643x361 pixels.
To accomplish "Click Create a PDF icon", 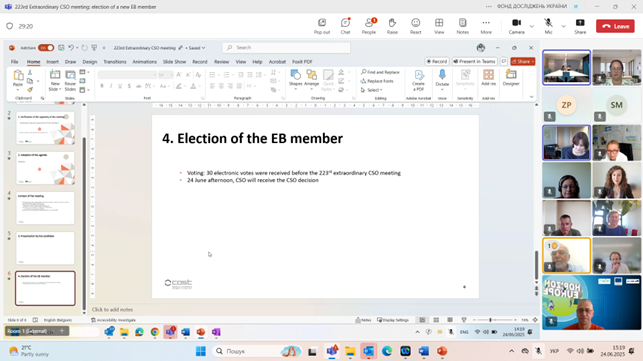I will (x=419, y=75).
